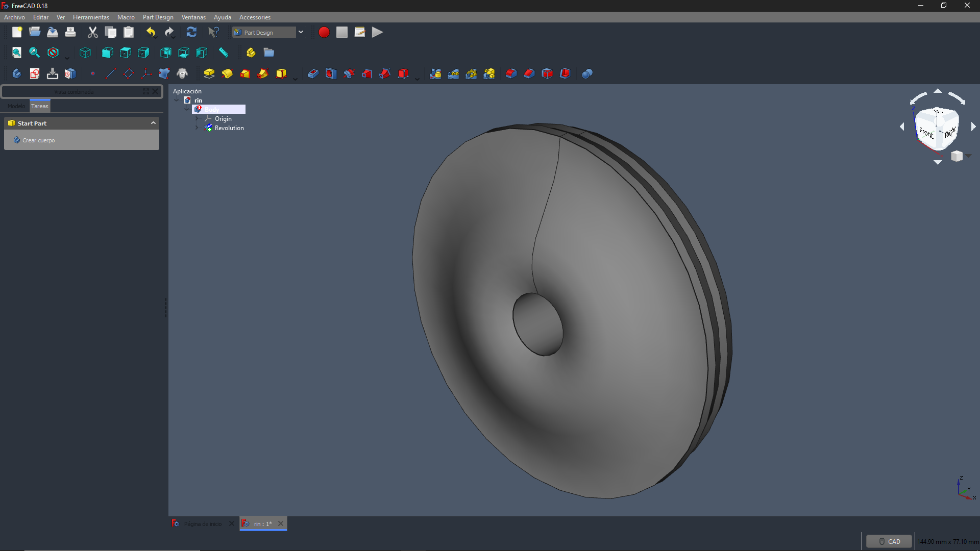The height and width of the screenshot is (551, 980).
Task: Click the Pad tool icon
Action: point(209,74)
